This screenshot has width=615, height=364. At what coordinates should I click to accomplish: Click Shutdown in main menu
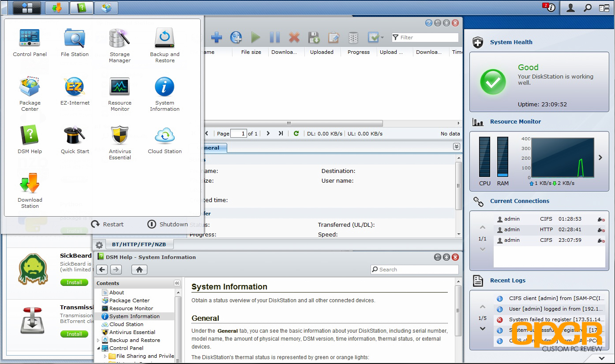(167, 224)
